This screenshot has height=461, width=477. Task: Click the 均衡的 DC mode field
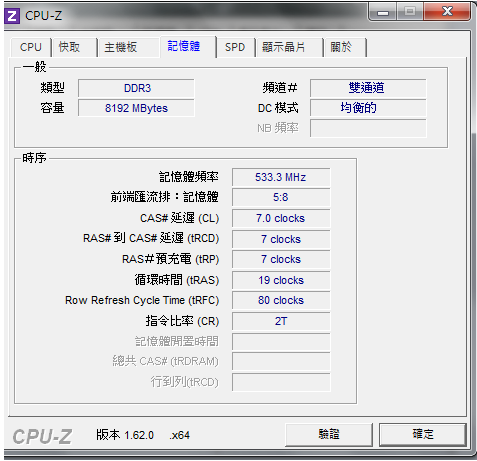(368, 108)
